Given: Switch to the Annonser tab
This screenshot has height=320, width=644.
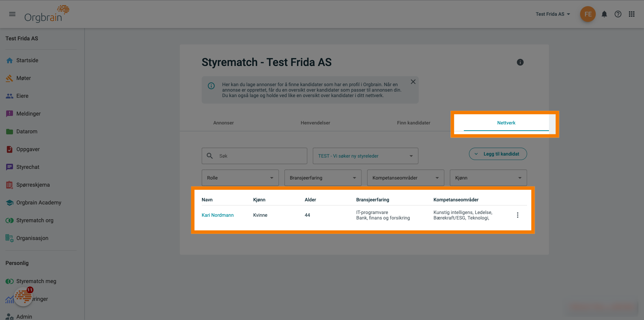Looking at the screenshot, I should (224, 123).
